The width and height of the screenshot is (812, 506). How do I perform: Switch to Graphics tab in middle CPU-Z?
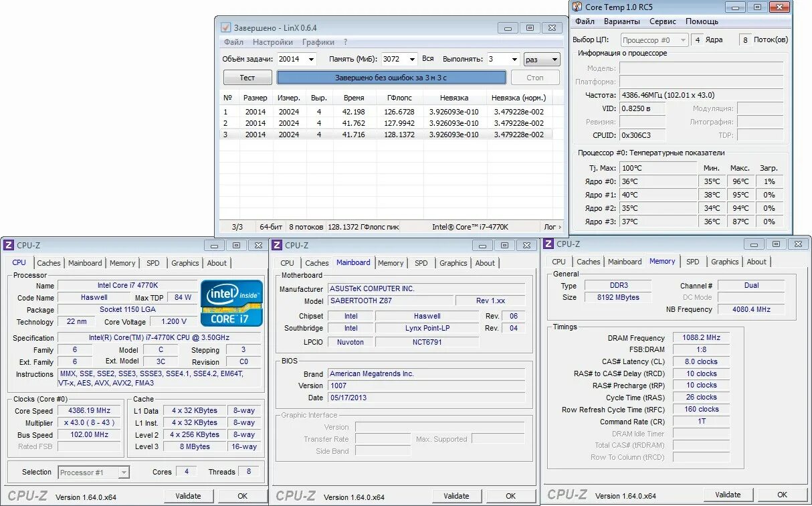(453, 263)
